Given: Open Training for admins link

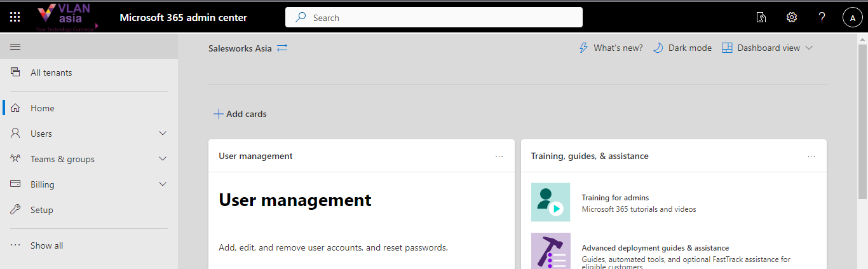Looking at the screenshot, I should point(615,198).
